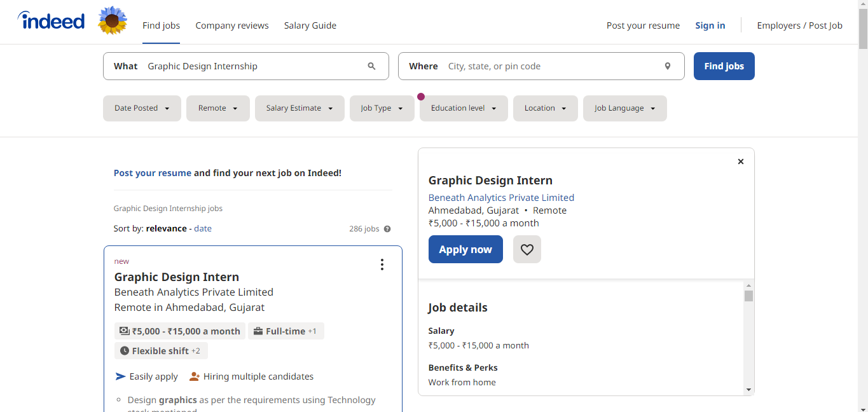Expand the Job Language filter
The height and width of the screenshot is (412, 868).
click(x=625, y=108)
